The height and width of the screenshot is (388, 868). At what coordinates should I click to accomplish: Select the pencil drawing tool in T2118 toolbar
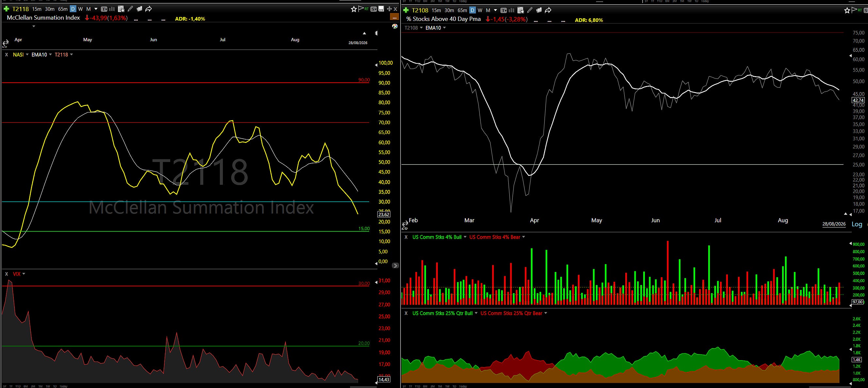[x=130, y=9]
